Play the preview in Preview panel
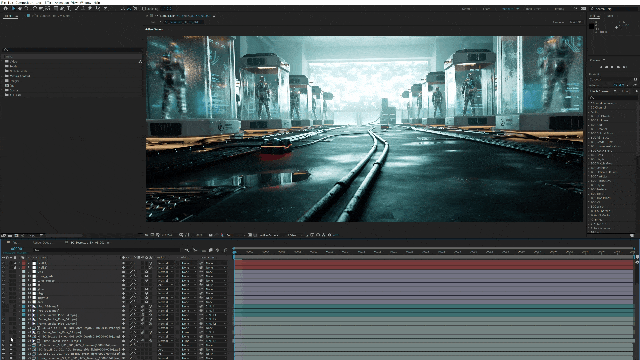 click(x=612, y=67)
